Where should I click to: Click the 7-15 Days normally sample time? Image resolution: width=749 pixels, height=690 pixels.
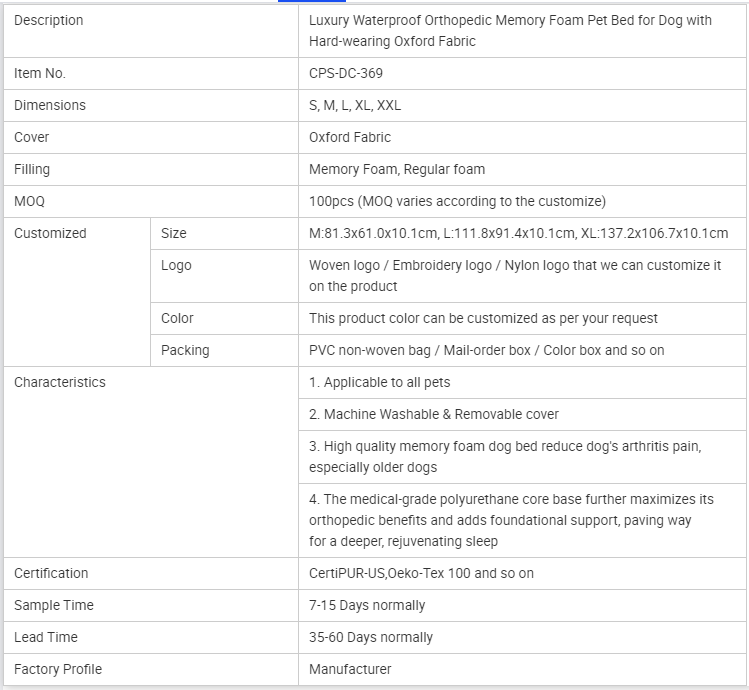pyautogui.click(x=367, y=605)
